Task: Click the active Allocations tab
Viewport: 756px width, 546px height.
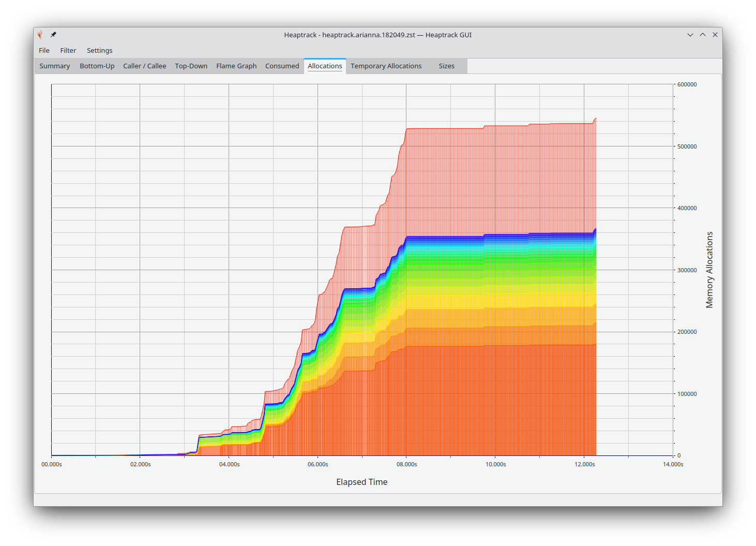Action: point(325,66)
